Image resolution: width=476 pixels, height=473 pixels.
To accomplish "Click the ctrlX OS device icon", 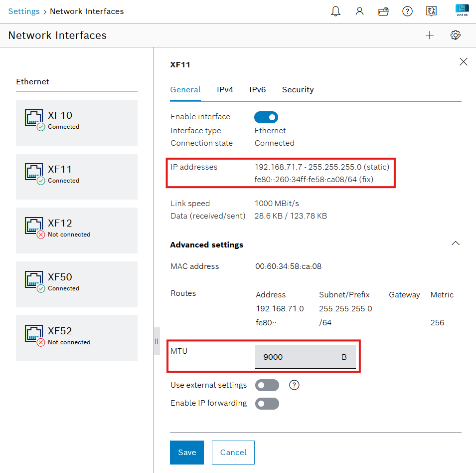I will (462, 10).
